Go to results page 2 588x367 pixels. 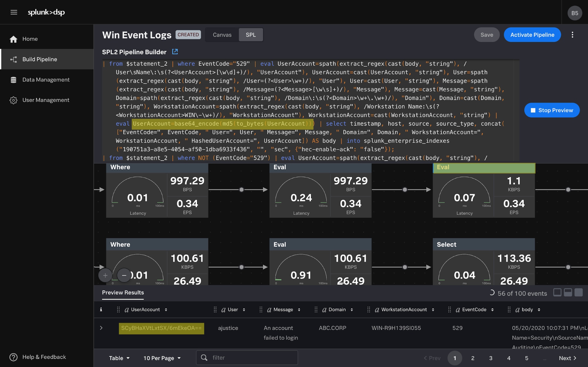(473, 358)
